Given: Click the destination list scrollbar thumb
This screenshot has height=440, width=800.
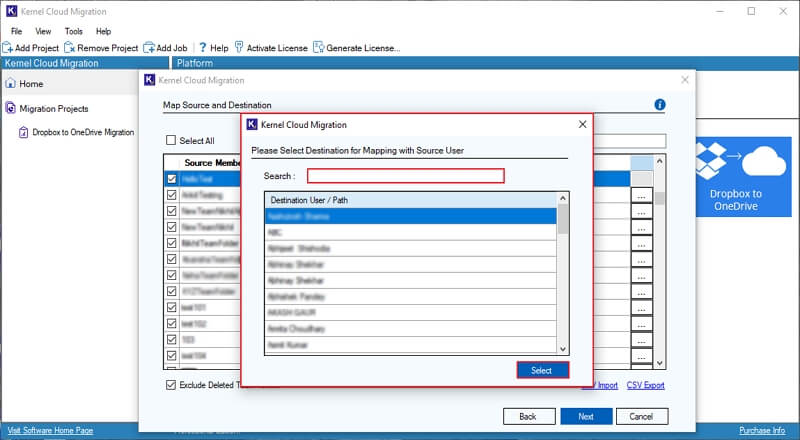Looking at the screenshot, I should (563, 219).
